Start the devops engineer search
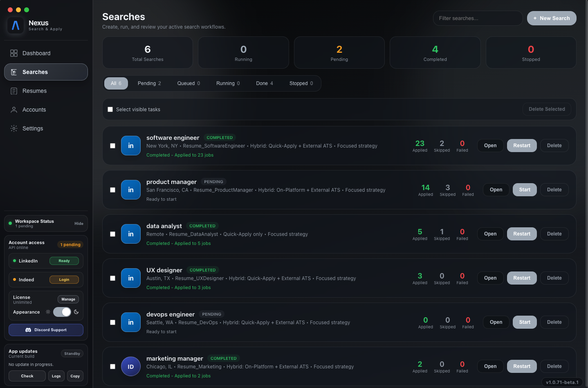 point(525,322)
